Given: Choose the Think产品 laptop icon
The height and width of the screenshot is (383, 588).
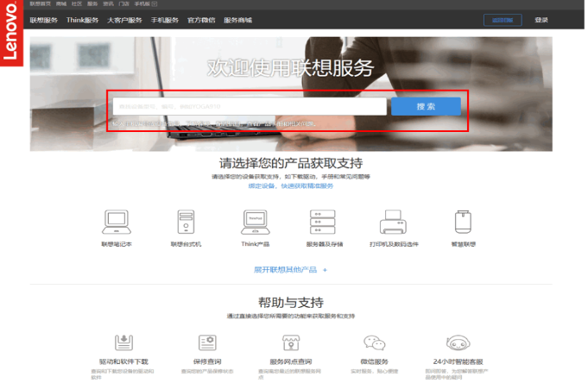Looking at the screenshot, I should point(255,222).
